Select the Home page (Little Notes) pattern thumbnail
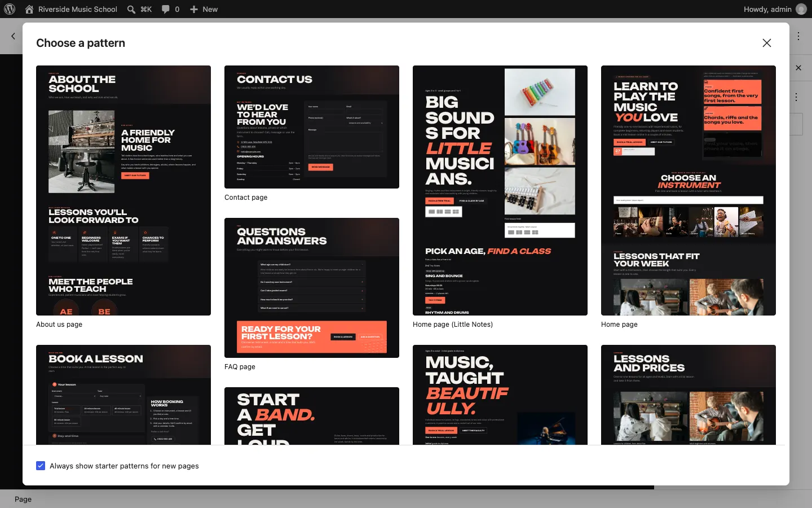This screenshot has height=508, width=812. 500,191
